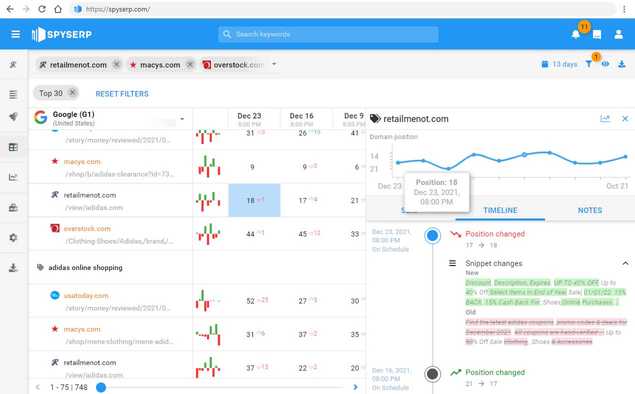This screenshot has width=635, height=394.
Task: Open the messages icon in header
Action: [x=597, y=34]
